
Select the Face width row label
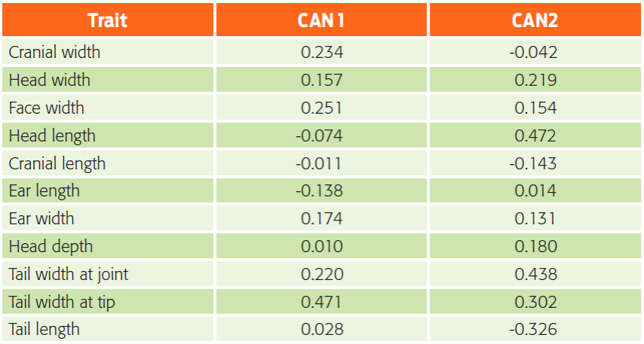[47, 108]
